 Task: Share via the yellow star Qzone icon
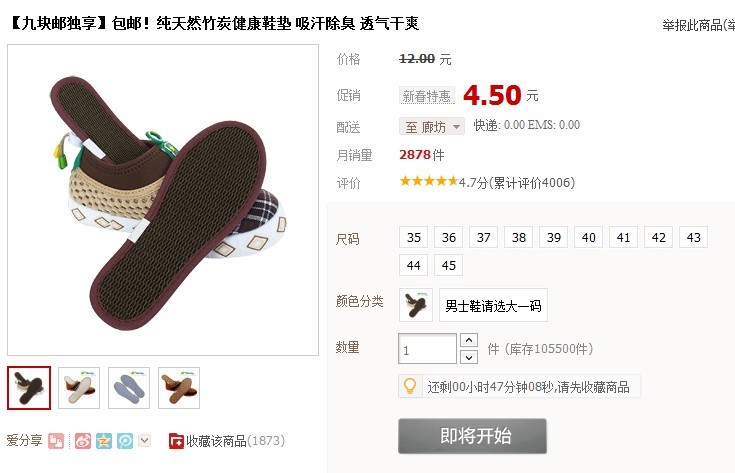[104, 441]
